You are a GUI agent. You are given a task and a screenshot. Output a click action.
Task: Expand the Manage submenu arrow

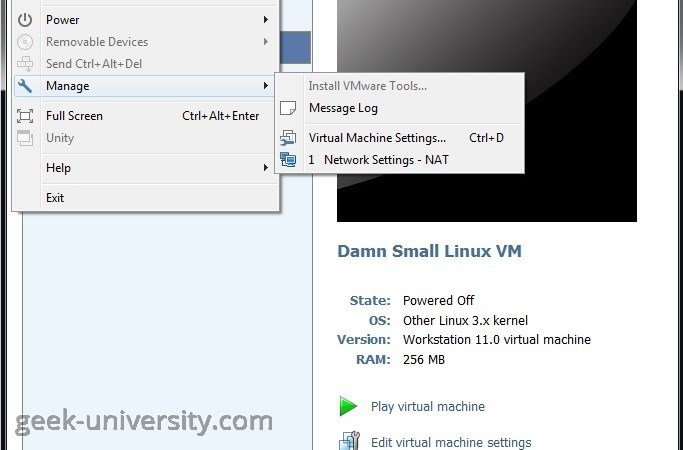coord(265,86)
